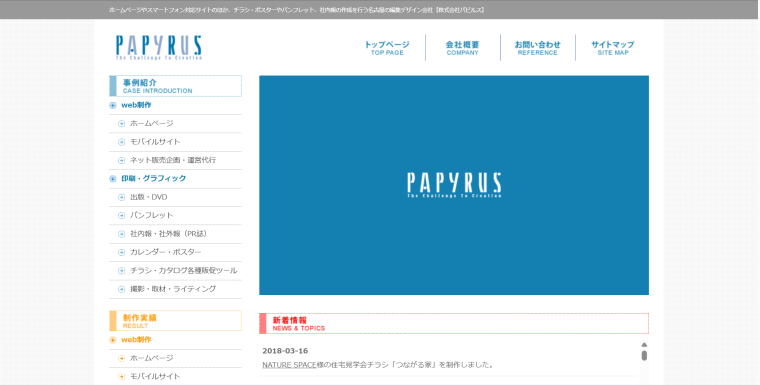Select web制作 under 制作実績
The width and height of the screenshot is (760, 385).
pyautogui.click(x=136, y=340)
